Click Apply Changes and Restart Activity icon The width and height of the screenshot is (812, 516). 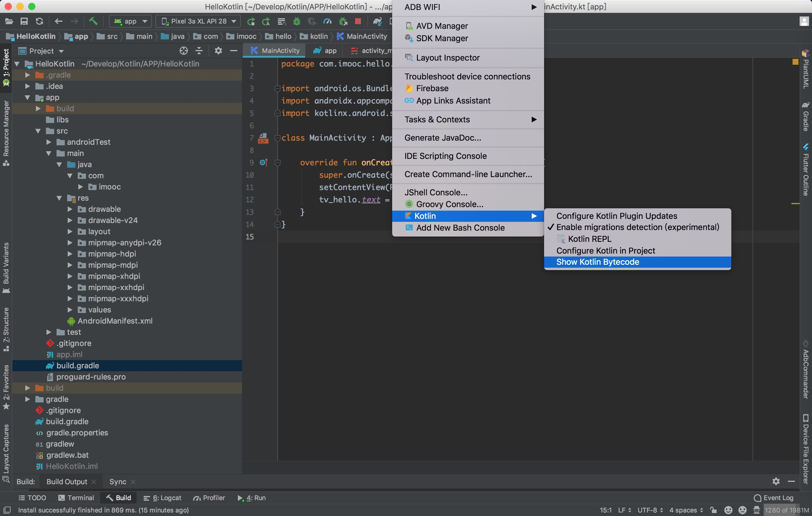click(x=266, y=21)
